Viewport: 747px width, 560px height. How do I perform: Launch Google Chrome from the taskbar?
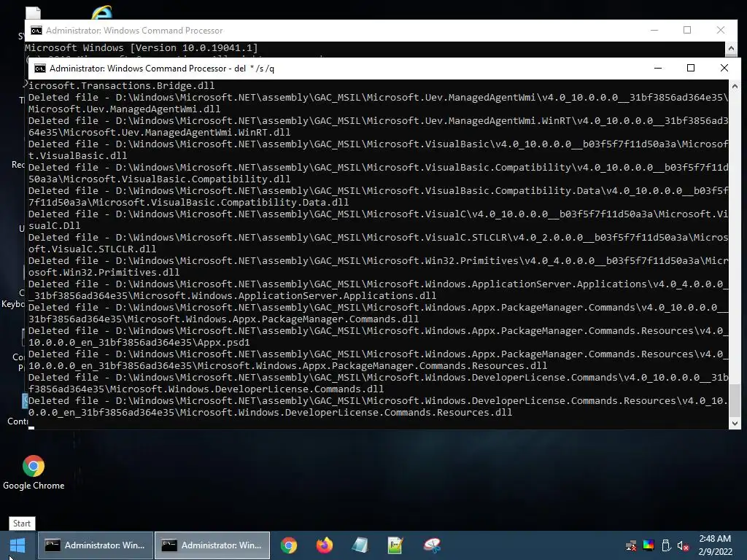point(289,545)
